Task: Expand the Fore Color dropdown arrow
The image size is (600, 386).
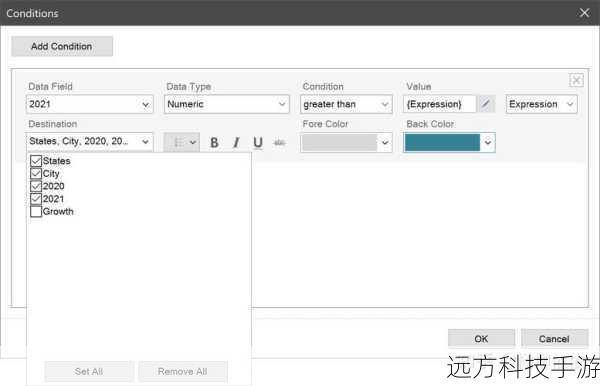Action: click(385, 143)
